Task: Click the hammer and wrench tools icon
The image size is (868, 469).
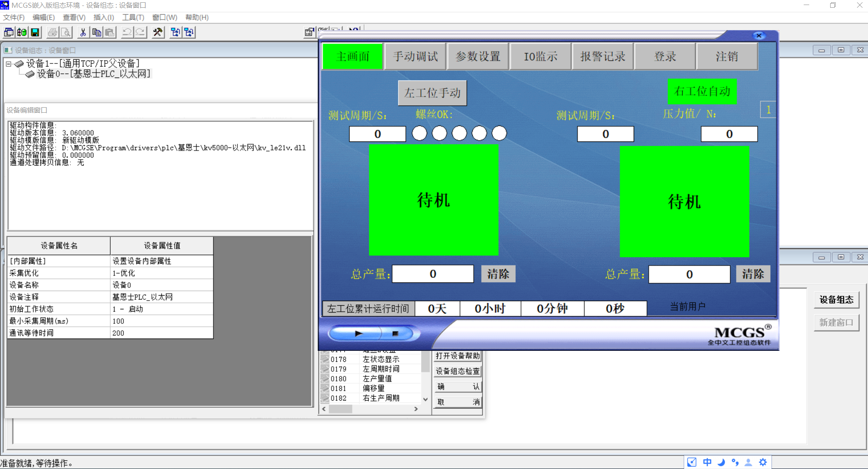Action: (158, 32)
